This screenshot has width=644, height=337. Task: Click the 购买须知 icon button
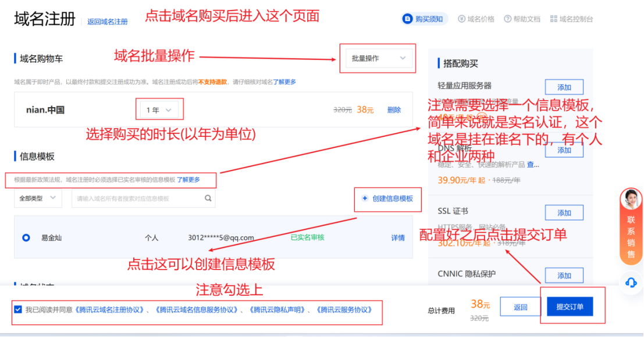[x=424, y=19]
